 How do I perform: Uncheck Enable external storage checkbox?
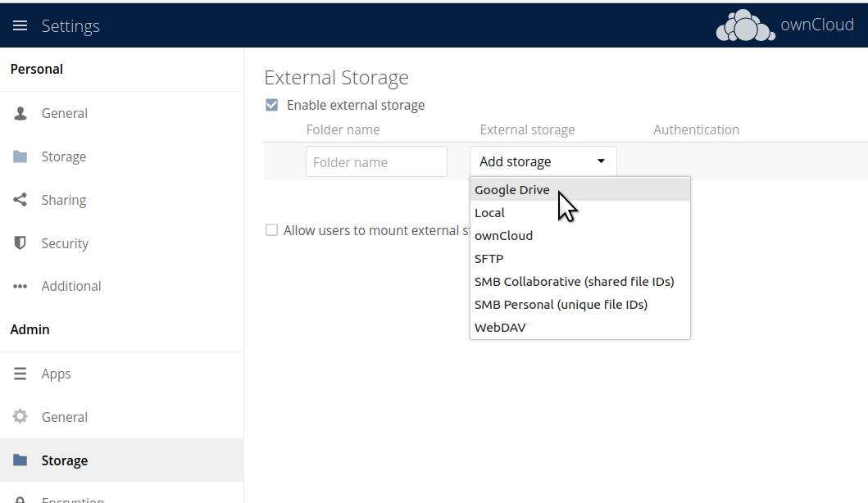[272, 105]
